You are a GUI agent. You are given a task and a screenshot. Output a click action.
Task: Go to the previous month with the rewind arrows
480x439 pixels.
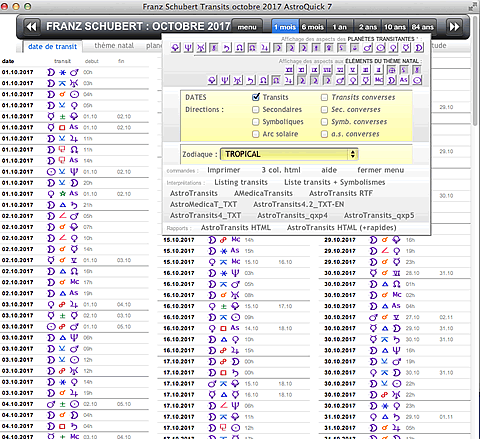point(32,26)
